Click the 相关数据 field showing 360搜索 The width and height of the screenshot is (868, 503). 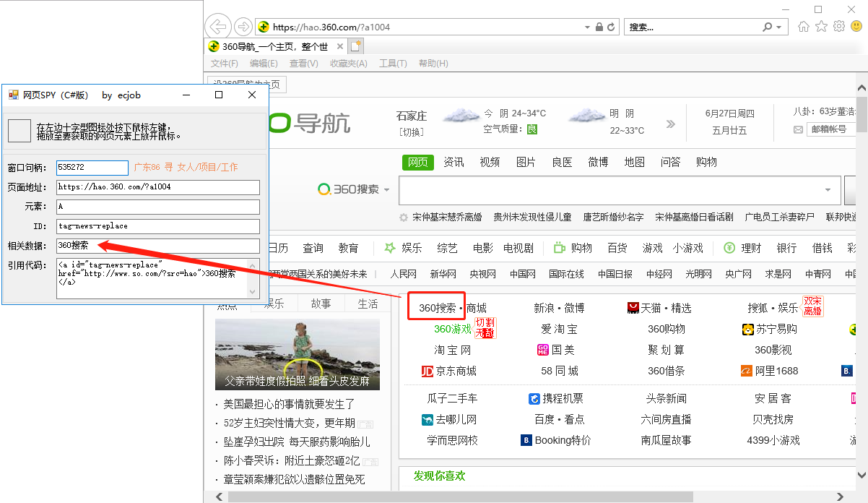157,246
